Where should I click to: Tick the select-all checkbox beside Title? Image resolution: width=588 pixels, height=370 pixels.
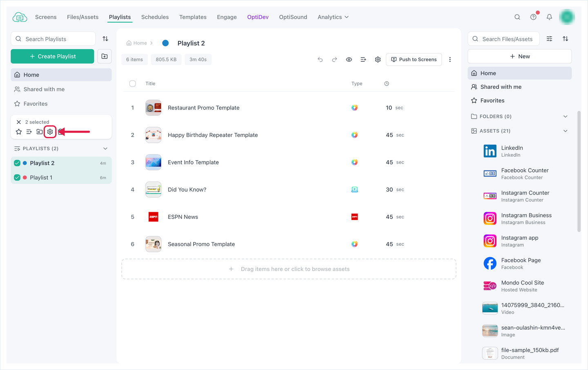point(133,83)
